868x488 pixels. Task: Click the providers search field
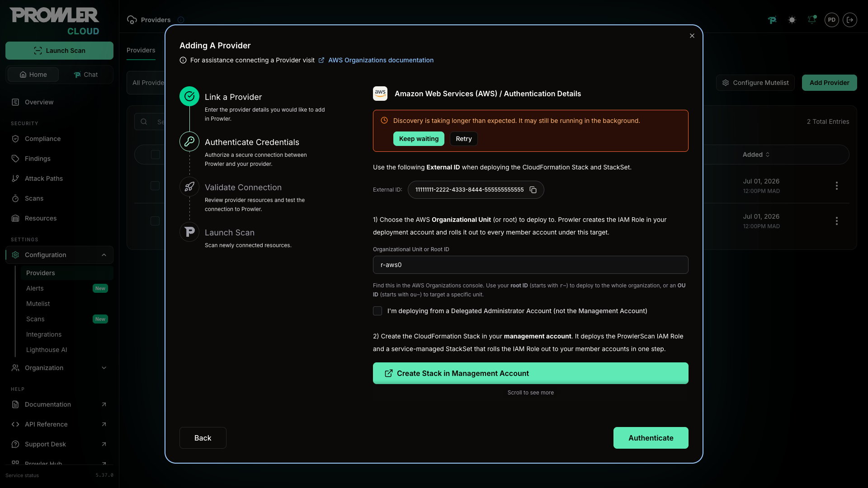point(150,122)
